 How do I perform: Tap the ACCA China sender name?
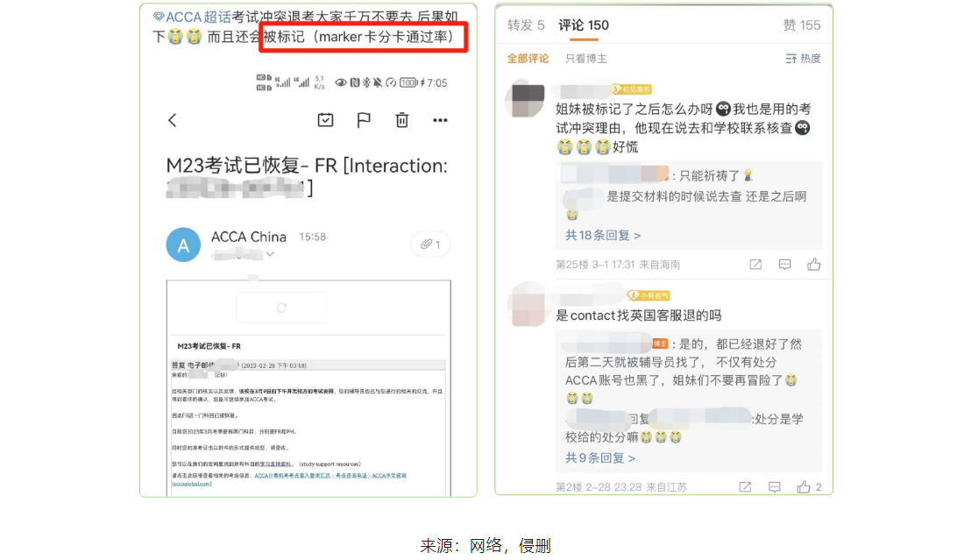[x=248, y=237]
